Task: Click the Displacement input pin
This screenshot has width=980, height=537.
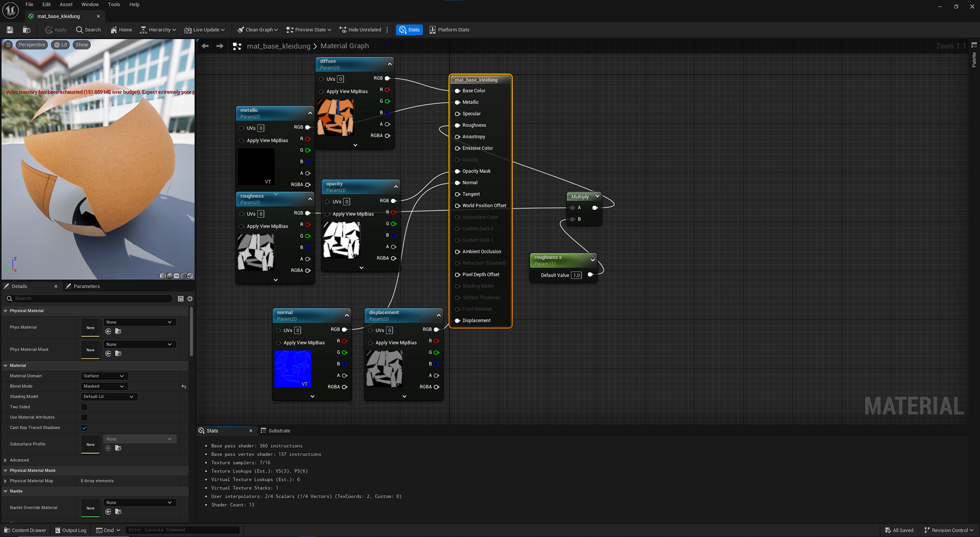Action: click(457, 321)
